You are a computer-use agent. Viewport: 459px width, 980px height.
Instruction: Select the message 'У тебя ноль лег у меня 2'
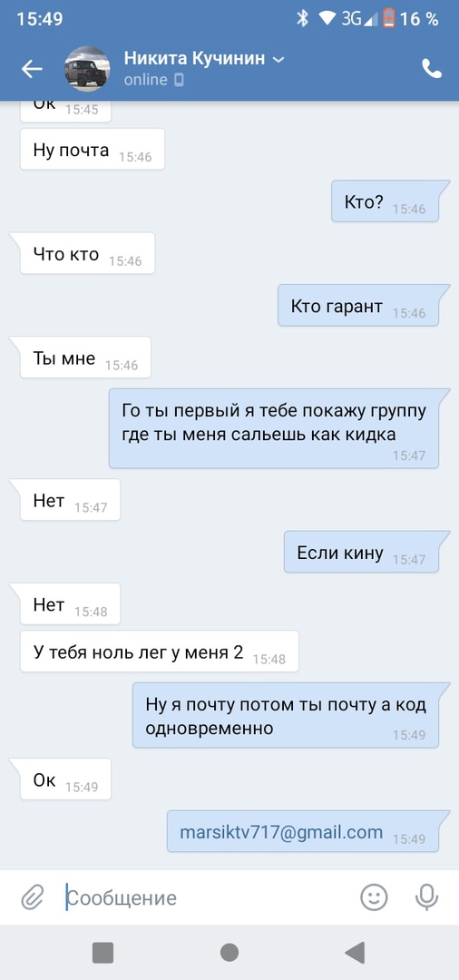click(x=160, y=652)
